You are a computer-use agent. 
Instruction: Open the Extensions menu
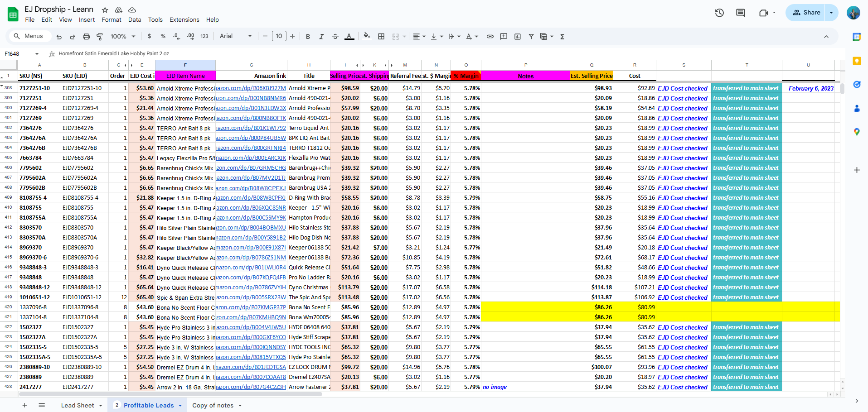(x=184, y=20)
